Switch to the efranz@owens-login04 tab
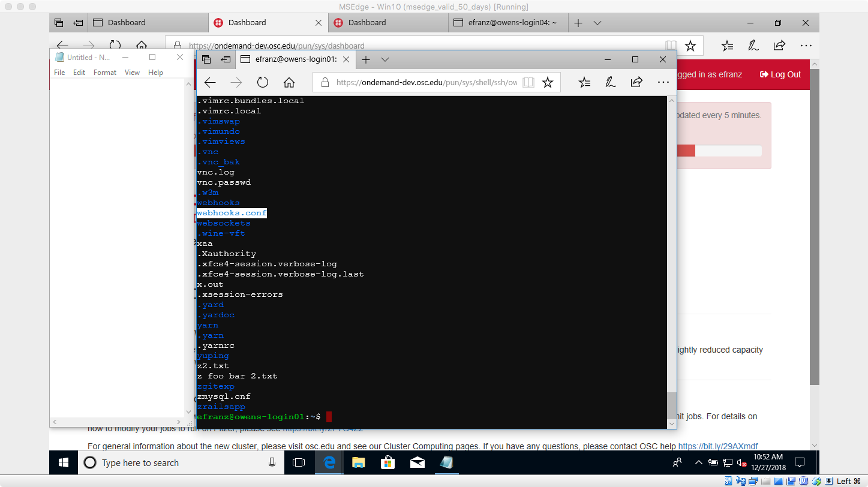 (x=507, y=23)
